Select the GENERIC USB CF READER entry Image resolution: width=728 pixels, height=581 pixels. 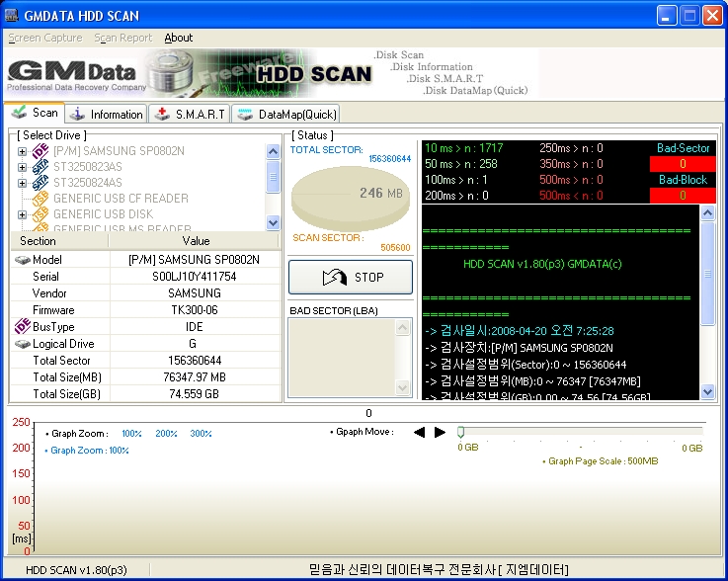(x=121, y=199)
